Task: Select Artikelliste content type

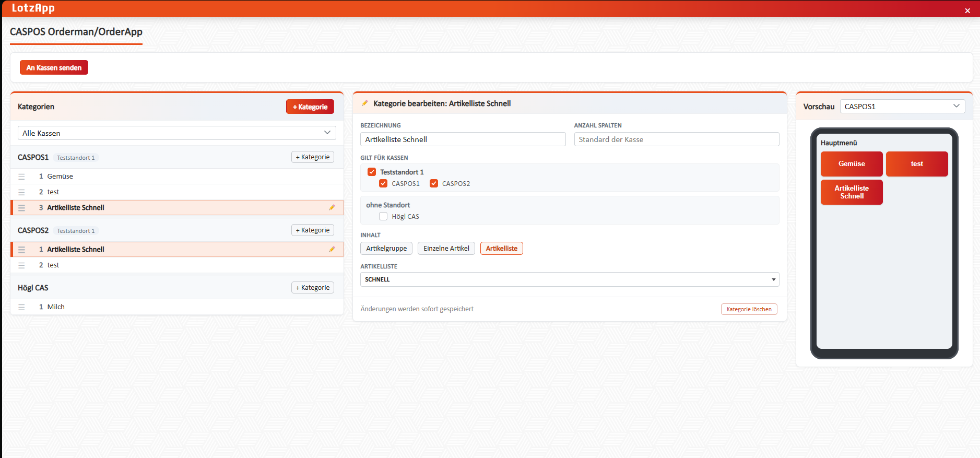Action: pyautogui.click(x=502, y=248)
